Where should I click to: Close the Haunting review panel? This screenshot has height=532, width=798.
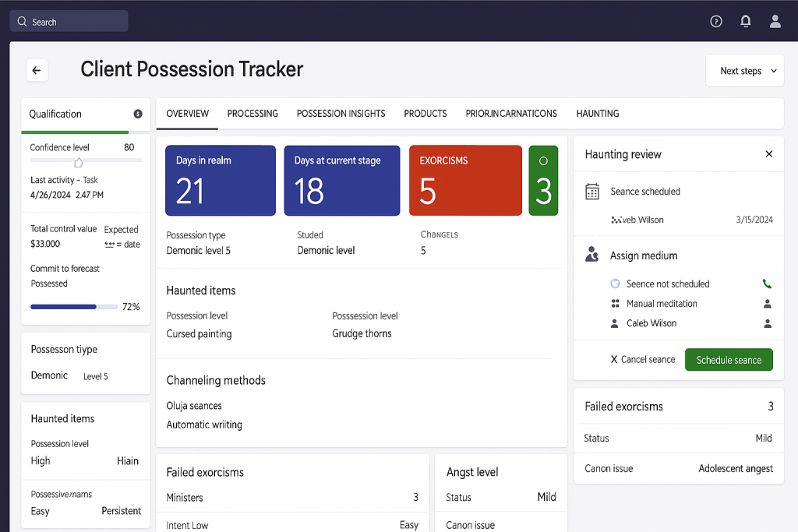pyautogui.click(x=768, y=154)
